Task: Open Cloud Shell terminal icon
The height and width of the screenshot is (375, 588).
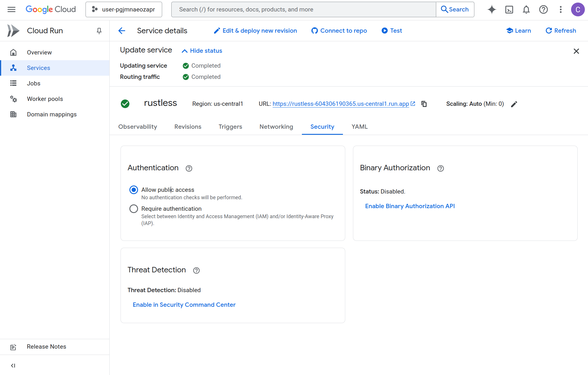Action: (509, 9)
